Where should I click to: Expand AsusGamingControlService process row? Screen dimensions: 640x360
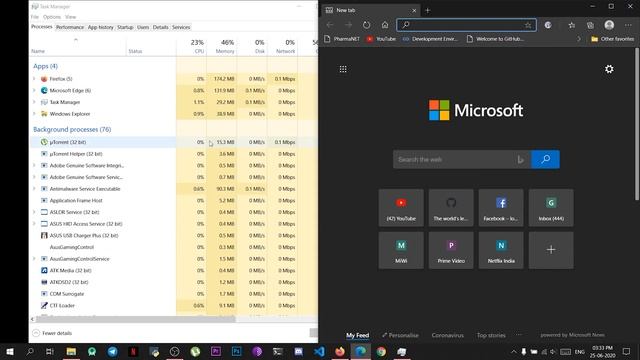point(34,259)
